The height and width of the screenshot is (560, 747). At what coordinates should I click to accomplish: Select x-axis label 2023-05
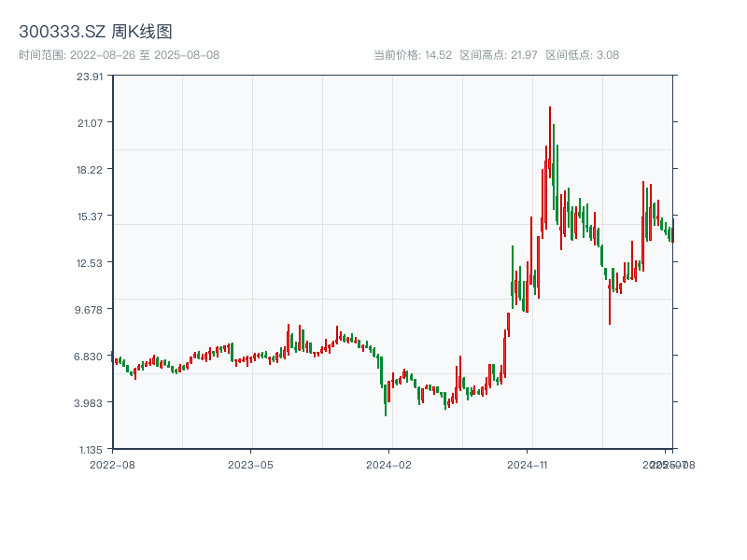coord(250,465)
